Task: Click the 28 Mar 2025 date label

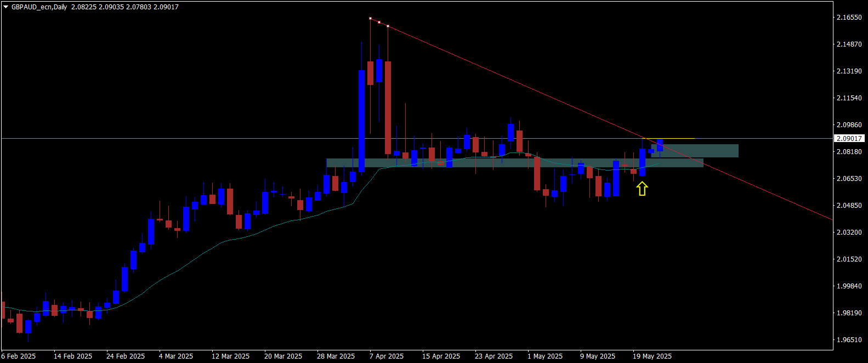Action: [x=336, y=356]
